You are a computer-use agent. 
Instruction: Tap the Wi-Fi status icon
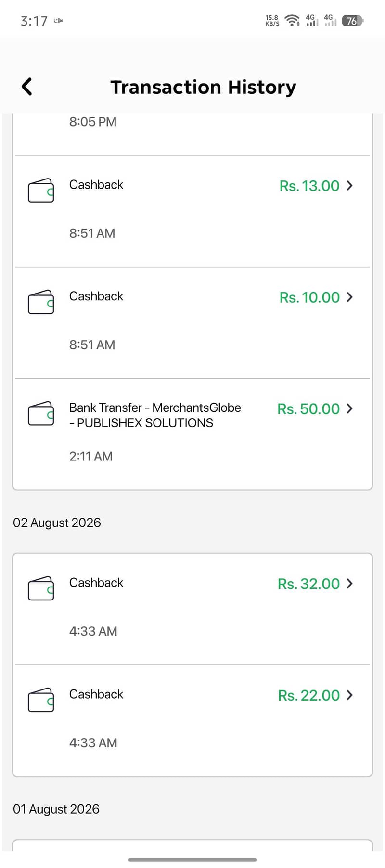click(292, 20)
